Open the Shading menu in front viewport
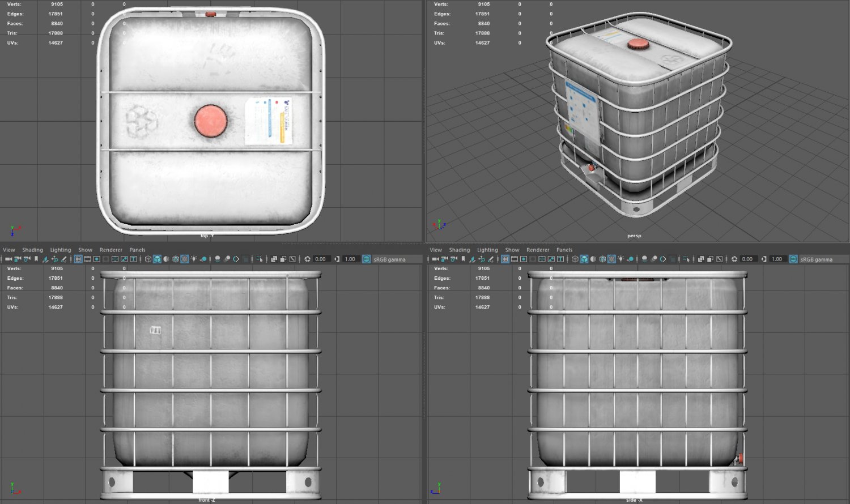 coord(32,250)
